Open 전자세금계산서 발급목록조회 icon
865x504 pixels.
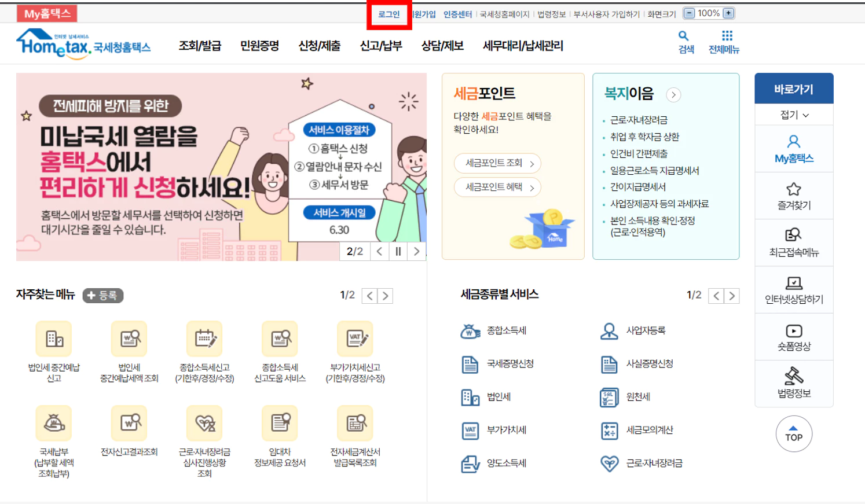(x=355, y=423)
